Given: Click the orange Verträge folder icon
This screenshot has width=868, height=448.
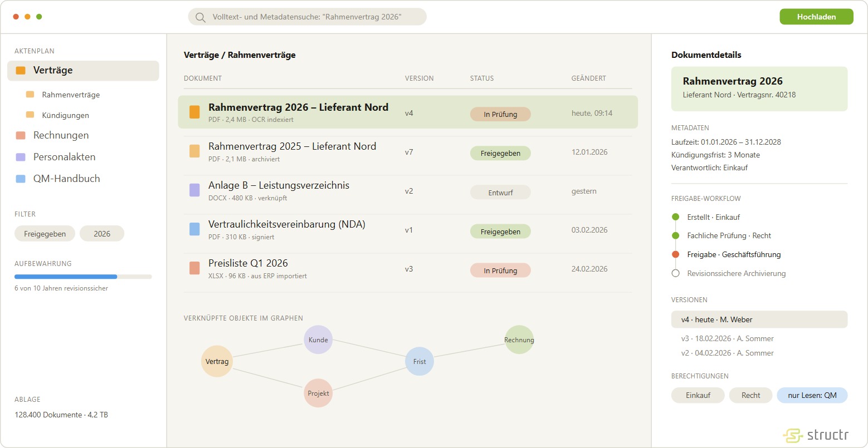Looking at the screenshot, I should pos(21,71).
